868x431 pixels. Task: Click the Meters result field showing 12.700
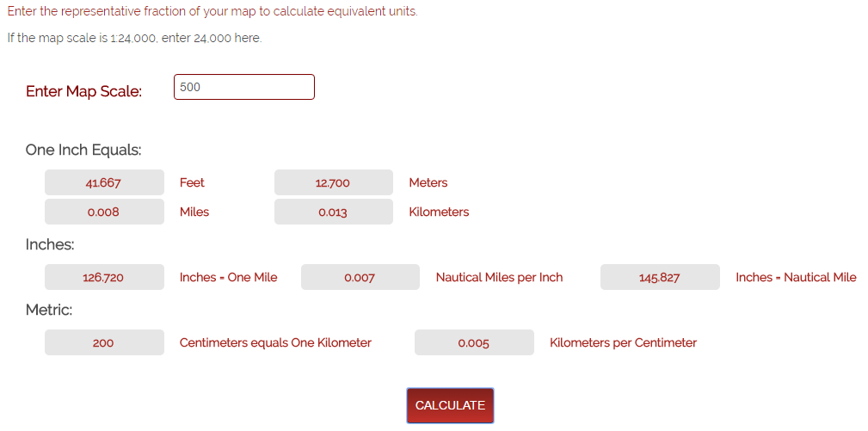tap(333, 182)
